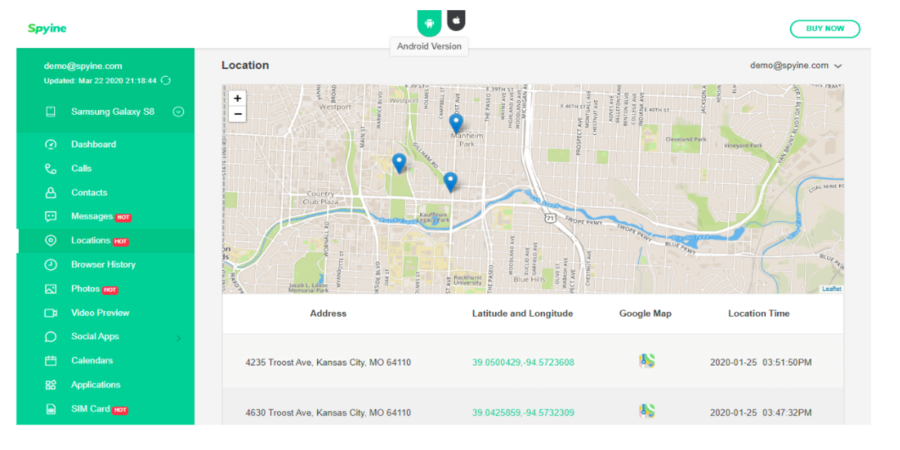Zoom in on the map
This screenshot has height=450, width=900.
pyautogui.click(x=237, y=98)
